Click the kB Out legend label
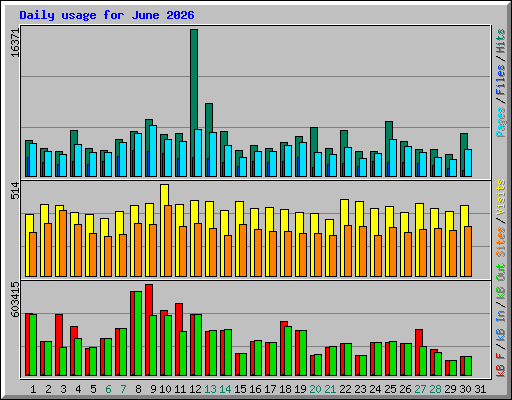This screenshot has width=512, height=400. point(500,281)
